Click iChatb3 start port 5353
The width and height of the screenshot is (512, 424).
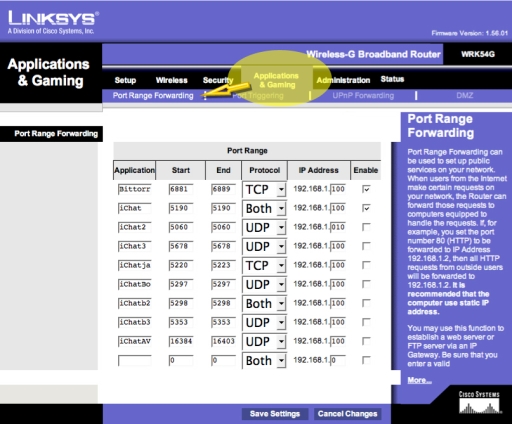[x=181, y=322]
